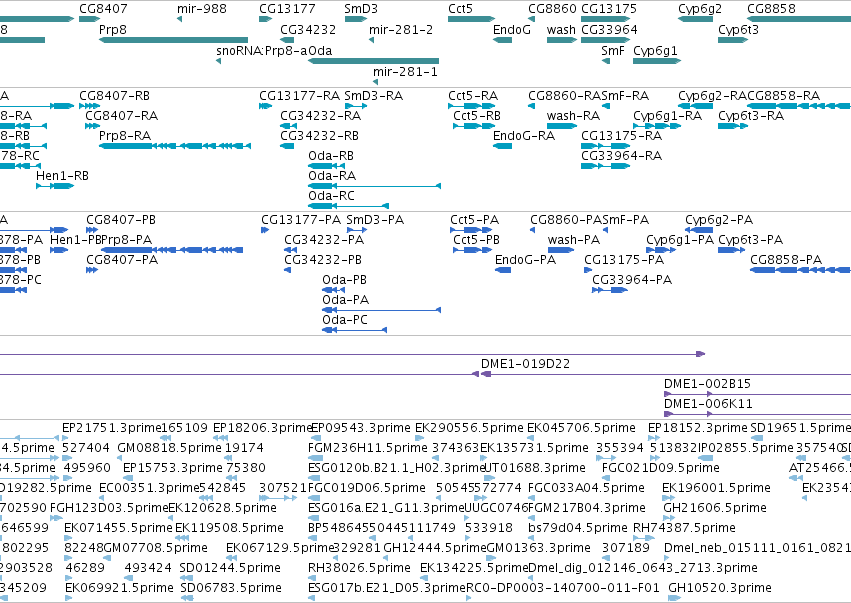
Task: Select the CG13175-RA transcript label
Action: point(621,136)
